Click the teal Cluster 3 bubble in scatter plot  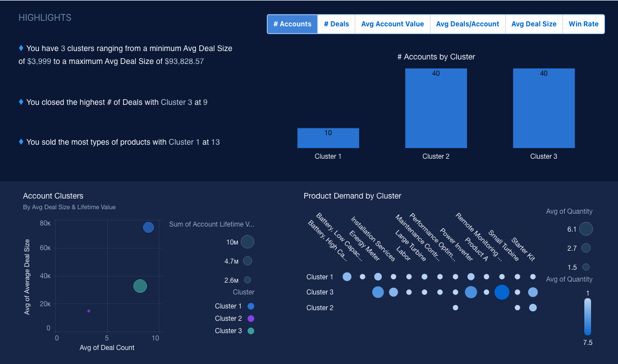[140, 286]
